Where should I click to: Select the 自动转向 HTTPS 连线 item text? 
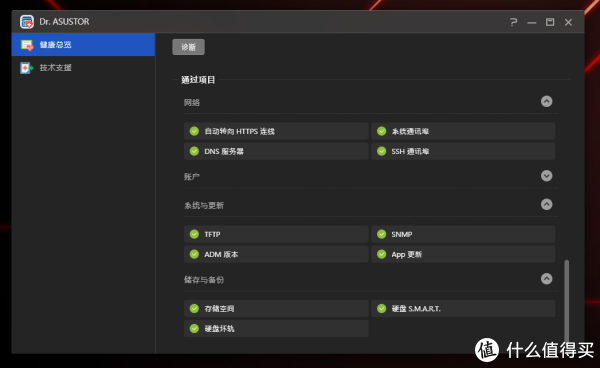pos(240,132)
